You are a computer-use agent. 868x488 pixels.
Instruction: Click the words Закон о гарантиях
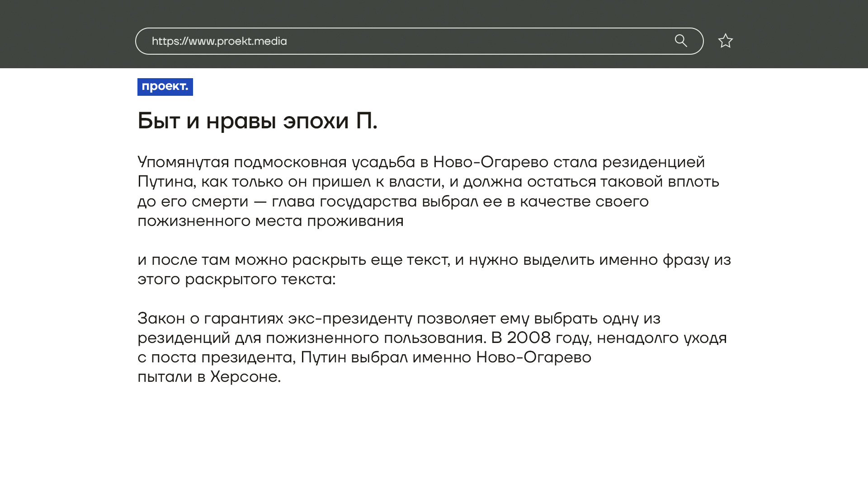(210, 319)
